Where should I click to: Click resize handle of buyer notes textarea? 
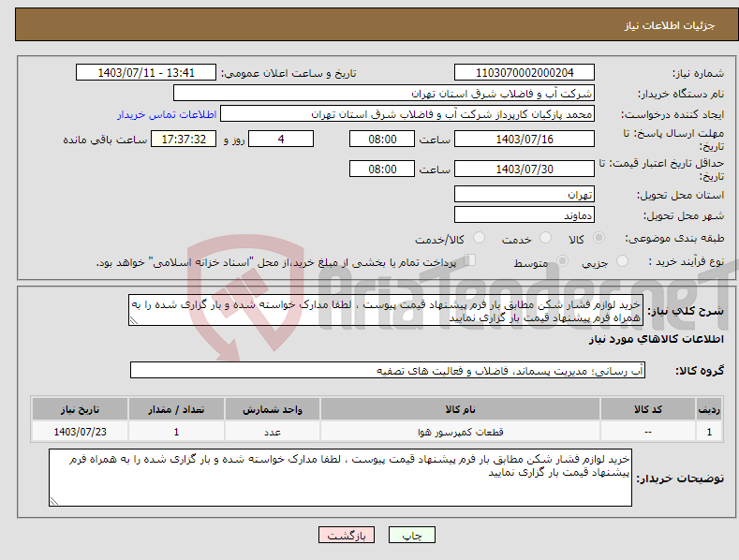(54, 502)
